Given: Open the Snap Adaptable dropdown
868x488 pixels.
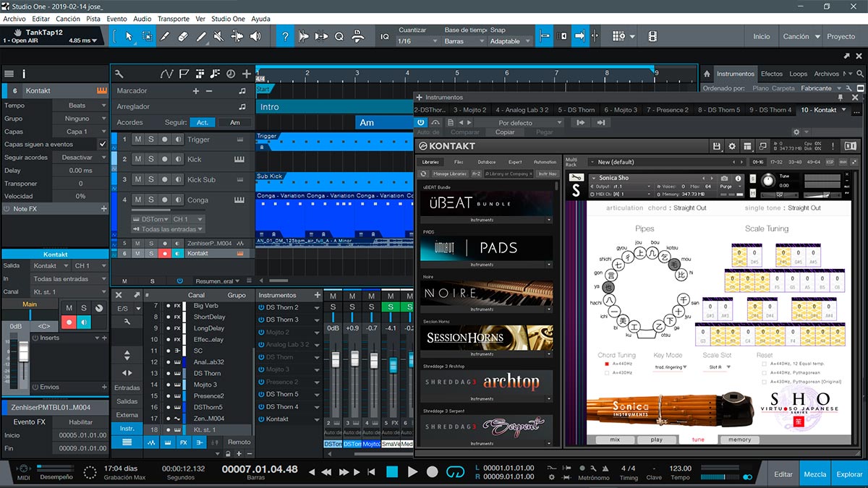Looking at the screenshot, I should click(510, 41).
